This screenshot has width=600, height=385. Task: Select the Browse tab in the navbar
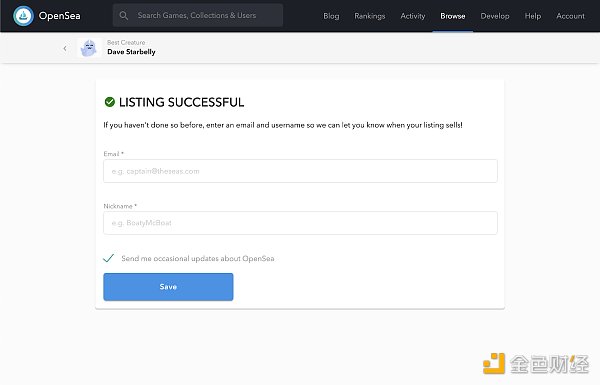pyautogui.click(x=453, y=16)
